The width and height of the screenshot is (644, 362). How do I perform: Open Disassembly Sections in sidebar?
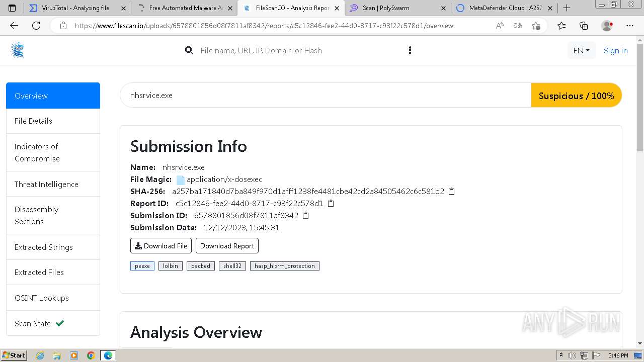pos(53,215)
